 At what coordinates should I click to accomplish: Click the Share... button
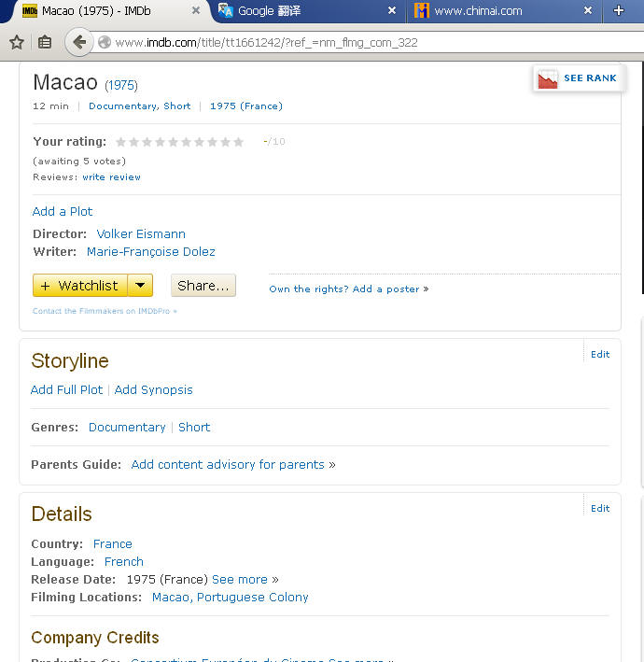(x=203, y=286)
